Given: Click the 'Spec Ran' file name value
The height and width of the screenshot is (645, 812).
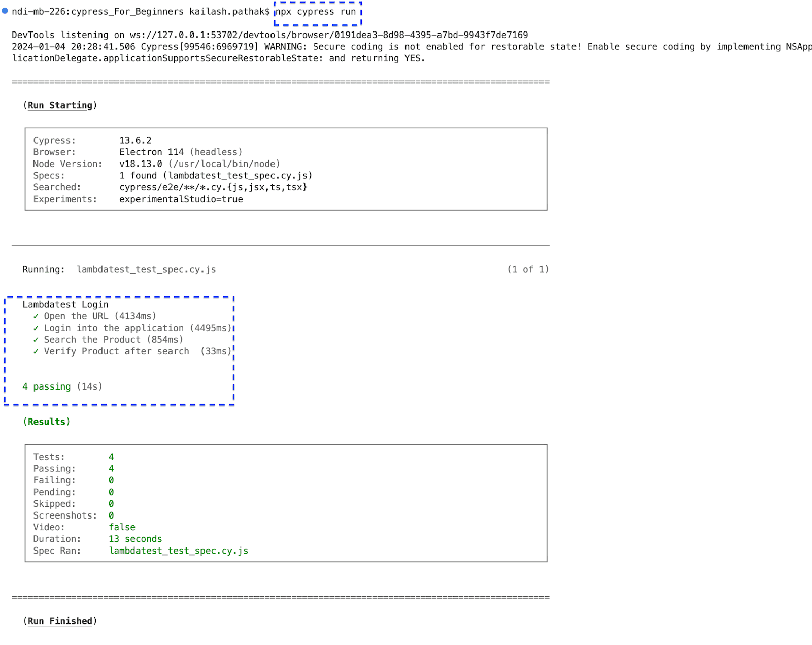Looking at the screenshot, I should tap(179, 551).
